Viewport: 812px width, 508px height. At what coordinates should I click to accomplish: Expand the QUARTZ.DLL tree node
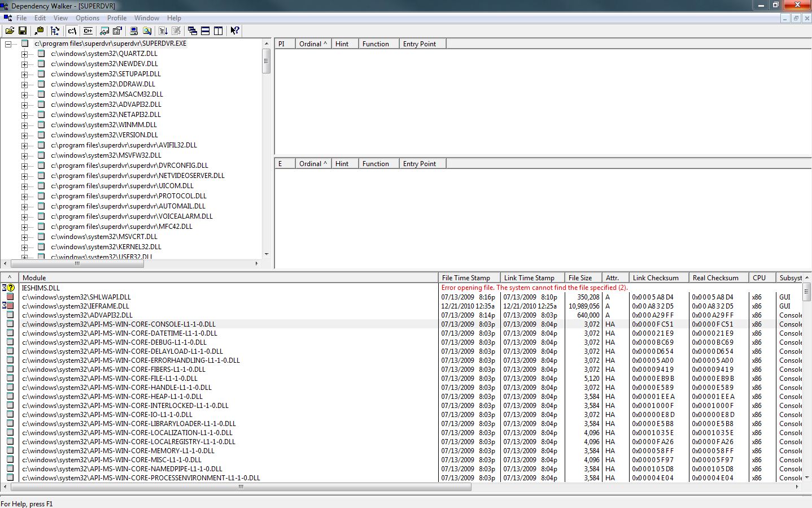(24, 54)
